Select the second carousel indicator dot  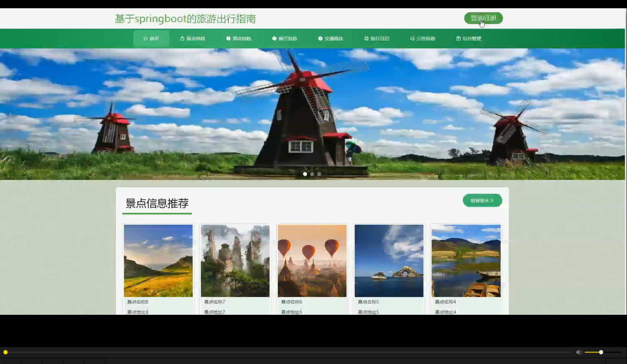(x=312, y=174)
